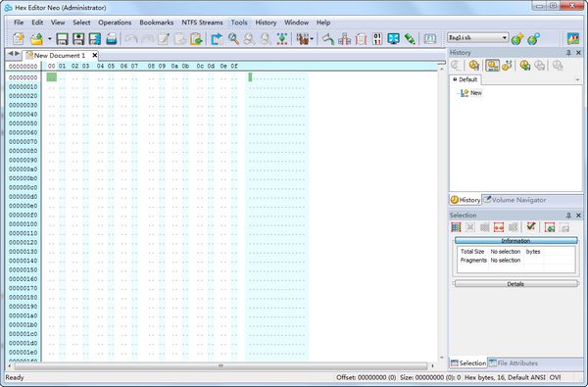Viewport: 588px width, 387px height.
Task: Click the horizontal scrollbar thumb
Action: [220, 365]
